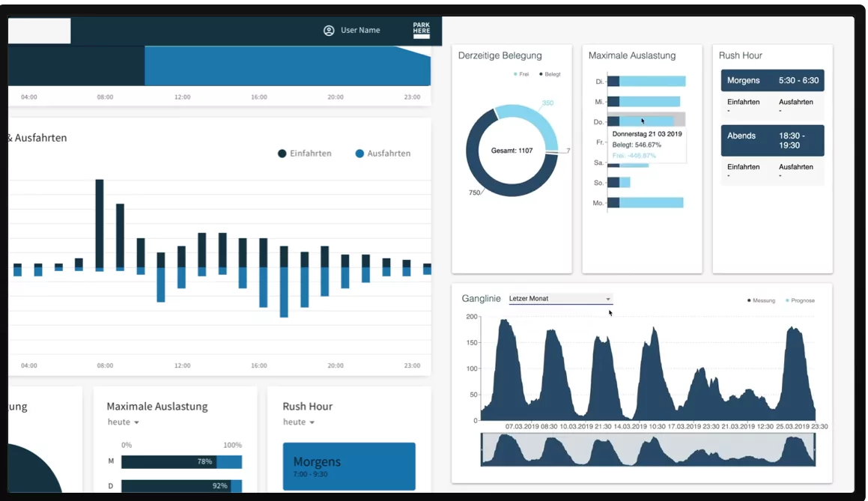Click the "200" y-axis label in Ganglinie
This screenshot has width=868, height=501.
472,317
